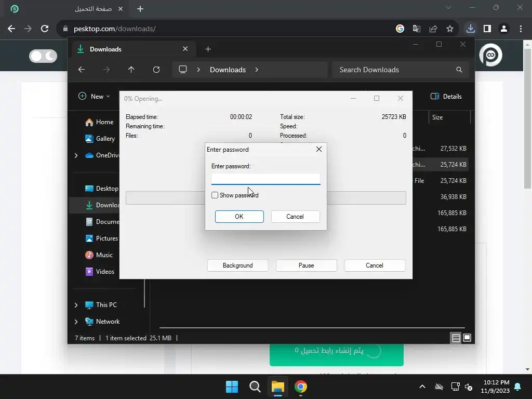
Task: Close the Enter password dialog
Action: [x=318, y=149]
